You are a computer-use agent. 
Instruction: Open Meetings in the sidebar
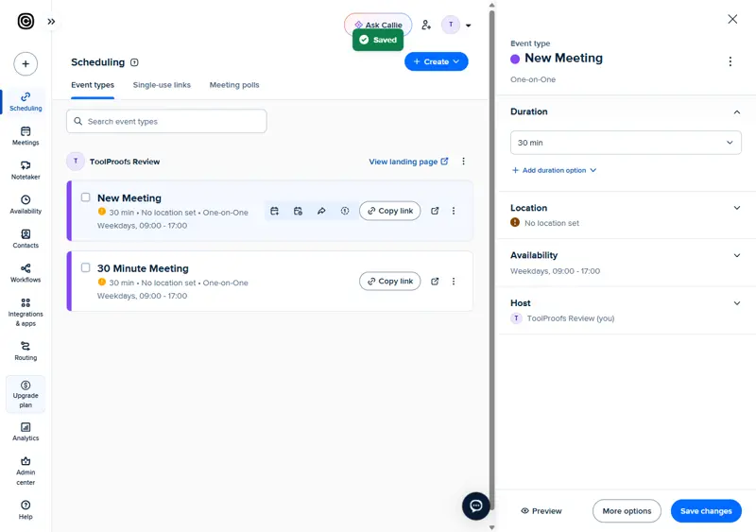26,135
